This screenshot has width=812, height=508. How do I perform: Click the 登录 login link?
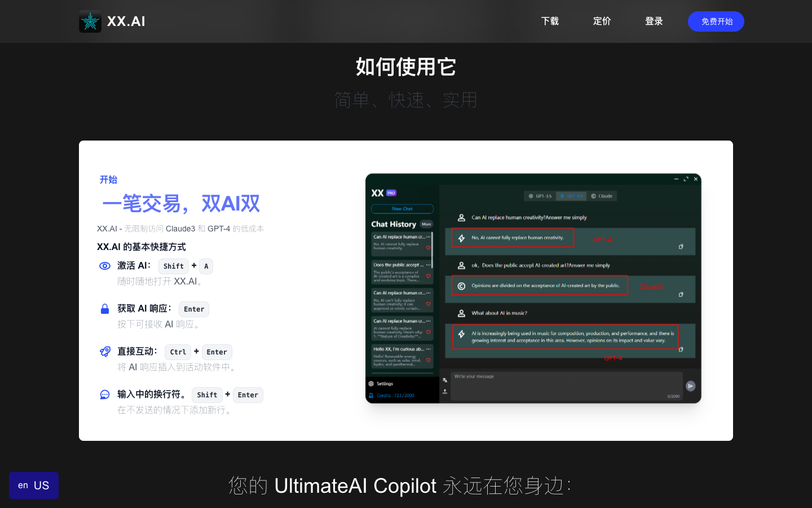[x=654, y=21]
